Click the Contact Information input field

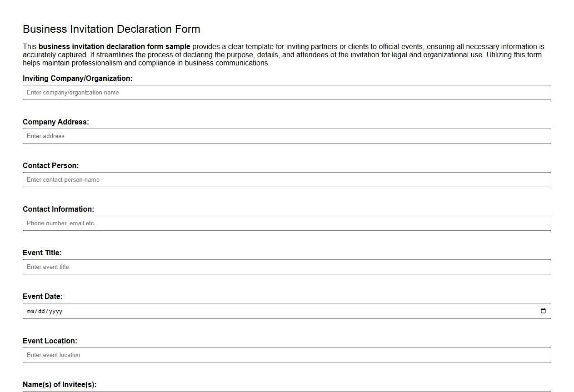[286, 223]
